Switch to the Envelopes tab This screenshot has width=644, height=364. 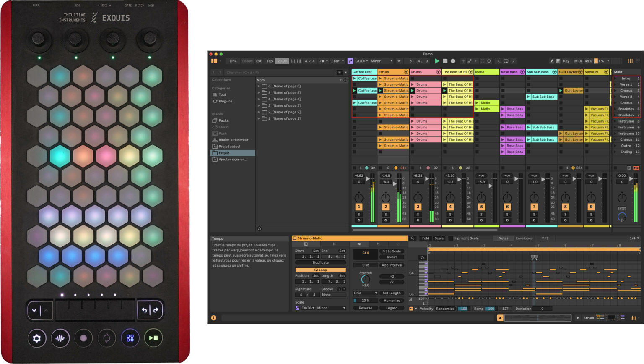(524, 238)
